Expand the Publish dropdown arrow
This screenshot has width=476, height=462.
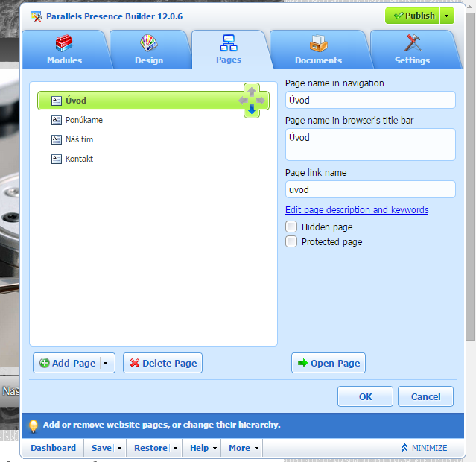coord(447,16)
